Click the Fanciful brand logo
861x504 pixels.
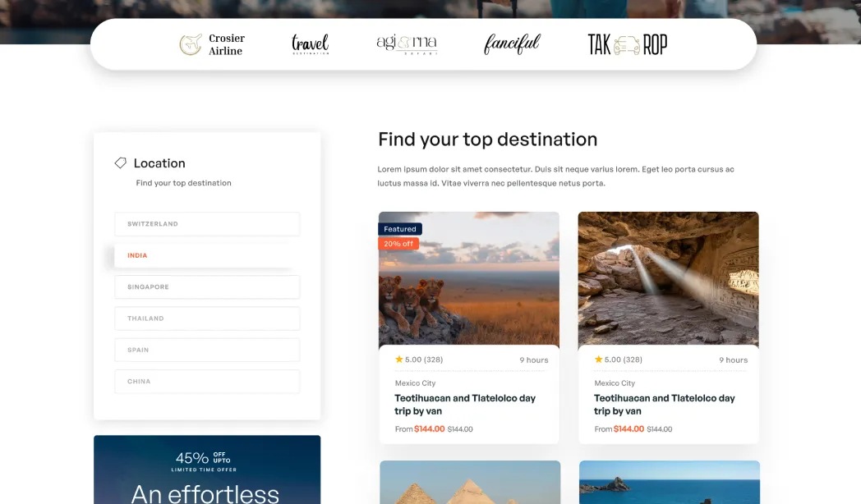tap(512, 44)
